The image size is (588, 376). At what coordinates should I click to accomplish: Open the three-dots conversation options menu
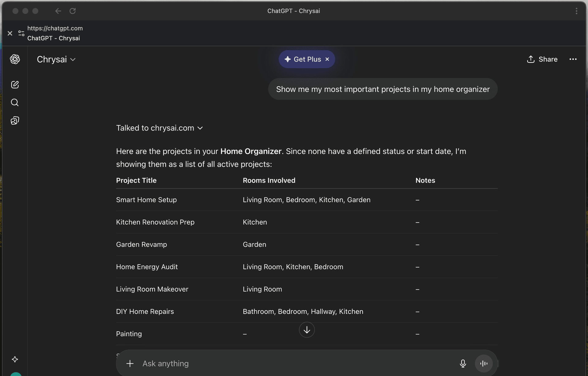pyautogui.click(x=573, y=59)
